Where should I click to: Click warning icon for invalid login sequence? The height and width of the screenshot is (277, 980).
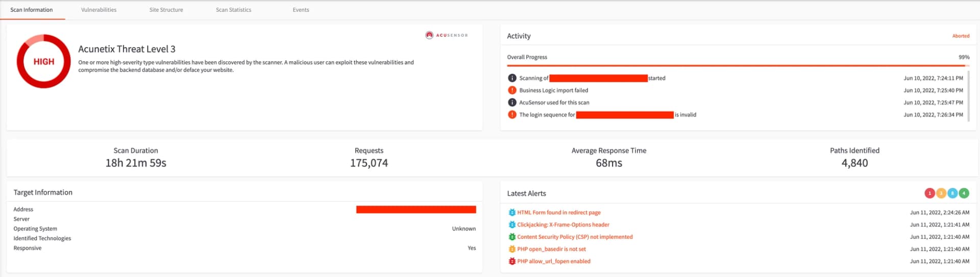tap(512, 115)
